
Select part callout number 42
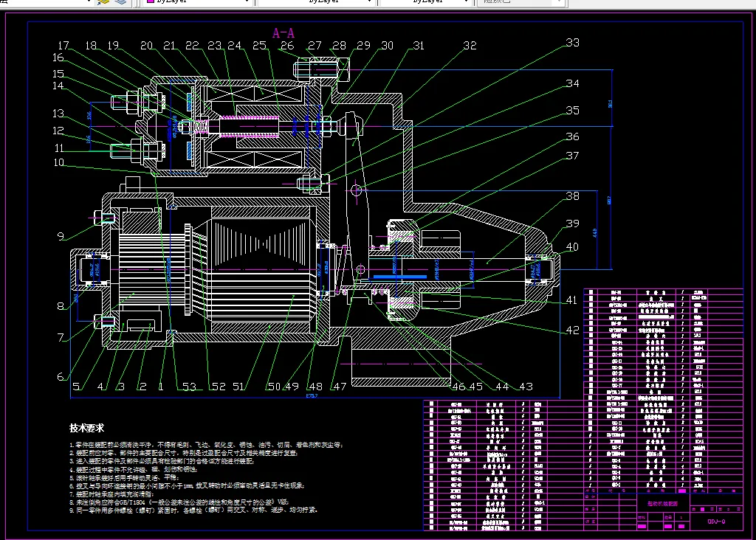coord(572,330)
